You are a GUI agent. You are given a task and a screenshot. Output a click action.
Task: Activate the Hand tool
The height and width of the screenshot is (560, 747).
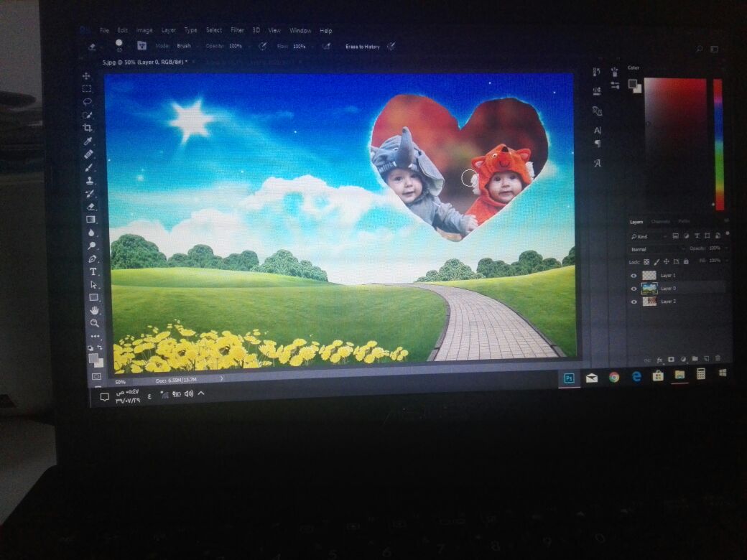(94, 310)
